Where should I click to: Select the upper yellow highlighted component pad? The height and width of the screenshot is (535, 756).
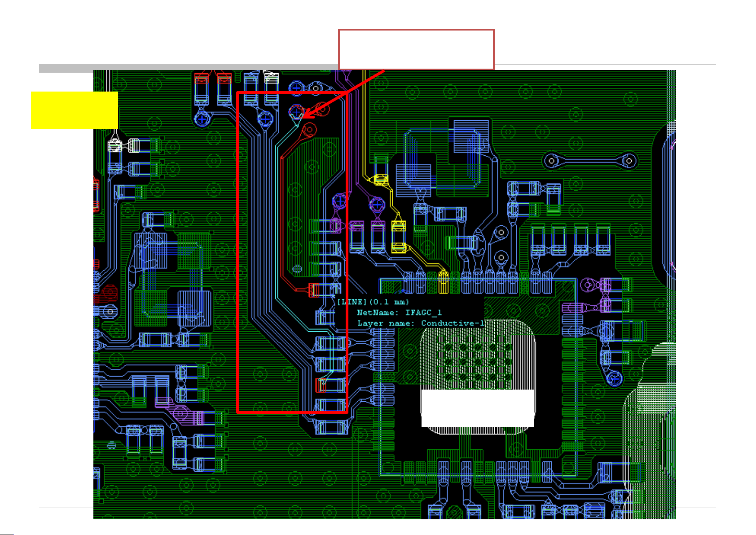[x=381, y=180]
